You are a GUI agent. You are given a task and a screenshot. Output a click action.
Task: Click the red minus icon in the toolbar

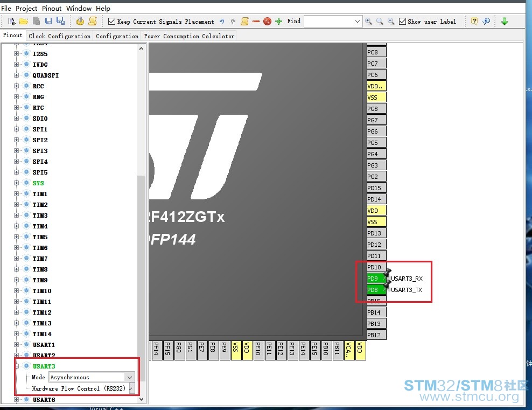coord(256,22)
